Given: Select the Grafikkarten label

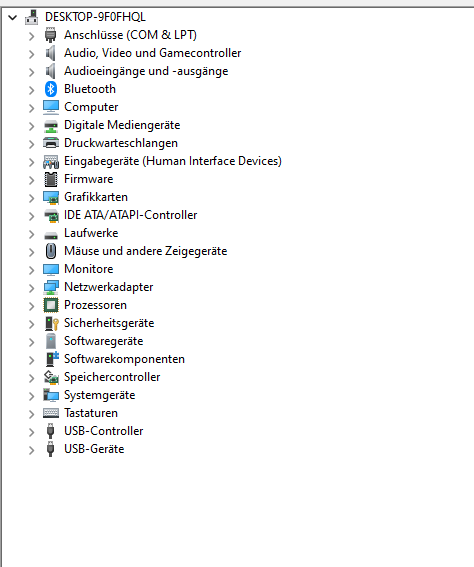Looking at the screenshot, I should (x=96, y=197).
